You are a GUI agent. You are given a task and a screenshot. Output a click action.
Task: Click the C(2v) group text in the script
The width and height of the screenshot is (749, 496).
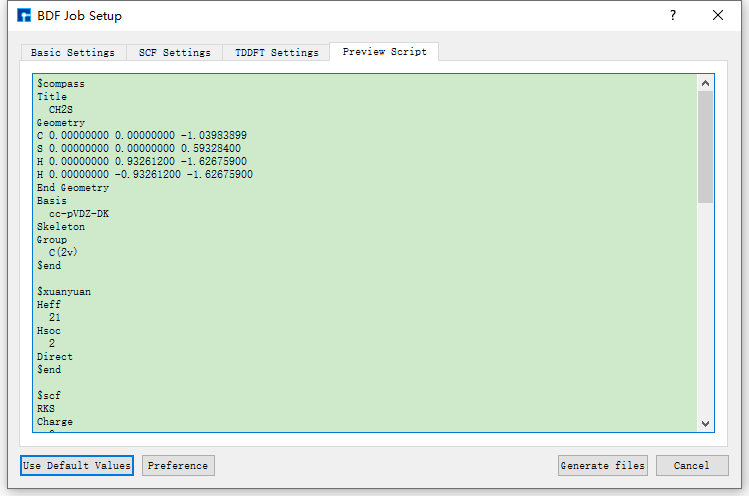[x=63, y=253]
